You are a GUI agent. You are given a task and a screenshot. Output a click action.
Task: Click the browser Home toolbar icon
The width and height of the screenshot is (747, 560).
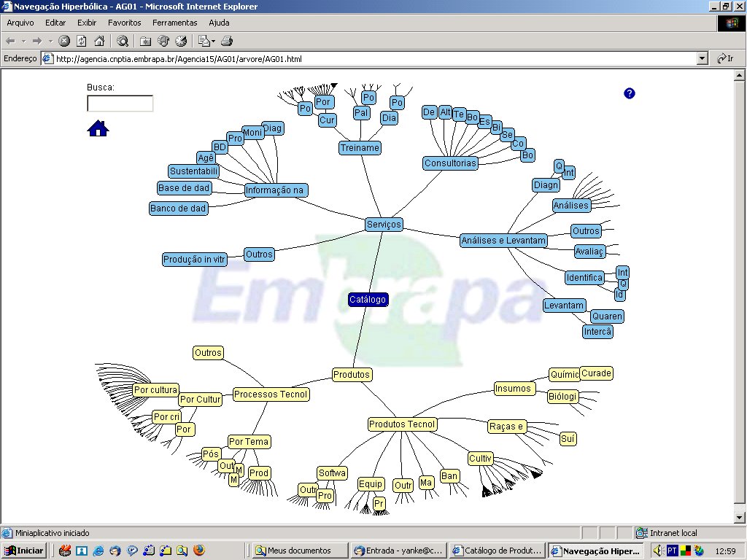coord(99,42)
